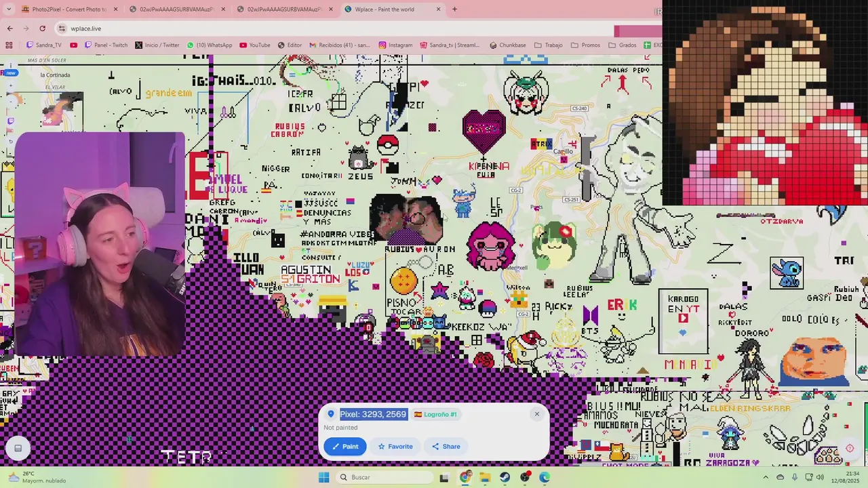Open File Explorer from taskbar
The height and width of the screenshot is (488, 868).
tap(485, 477)
